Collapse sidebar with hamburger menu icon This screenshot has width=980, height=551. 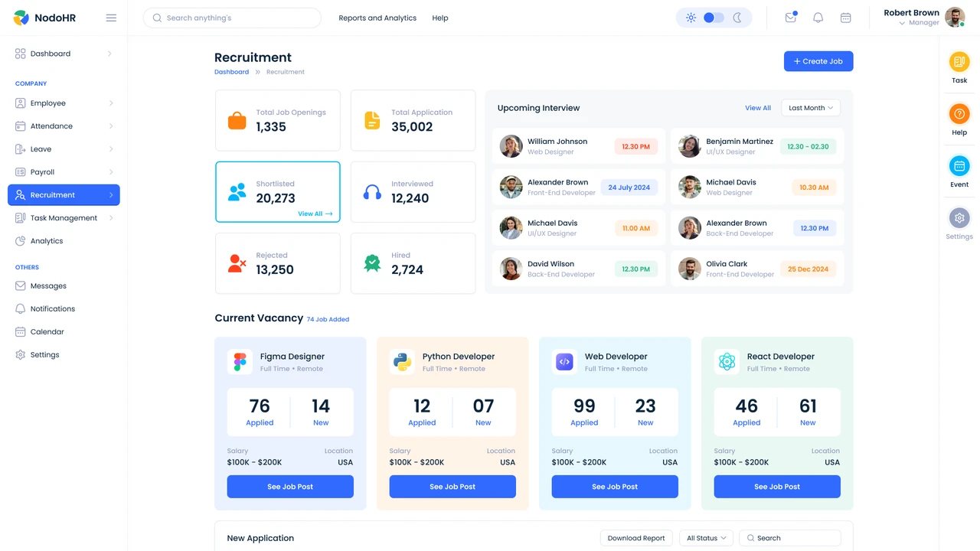pos(111,18)
